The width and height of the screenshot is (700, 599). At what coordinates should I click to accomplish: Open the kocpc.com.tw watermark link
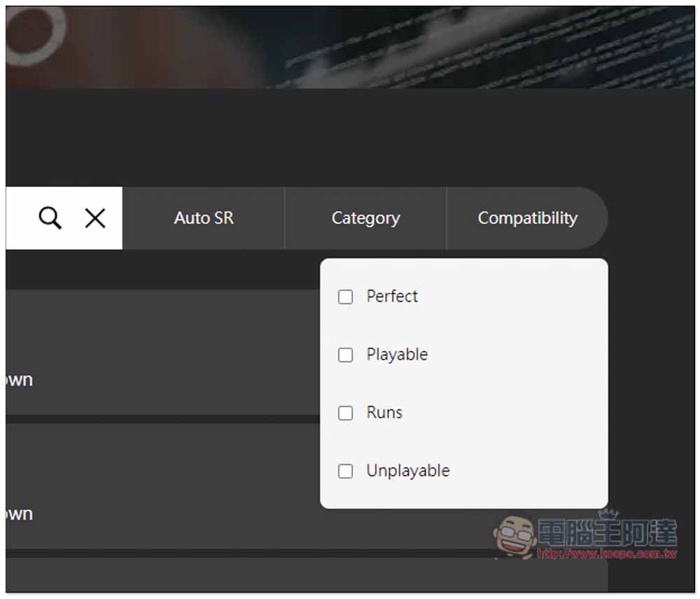click(607, 554)
